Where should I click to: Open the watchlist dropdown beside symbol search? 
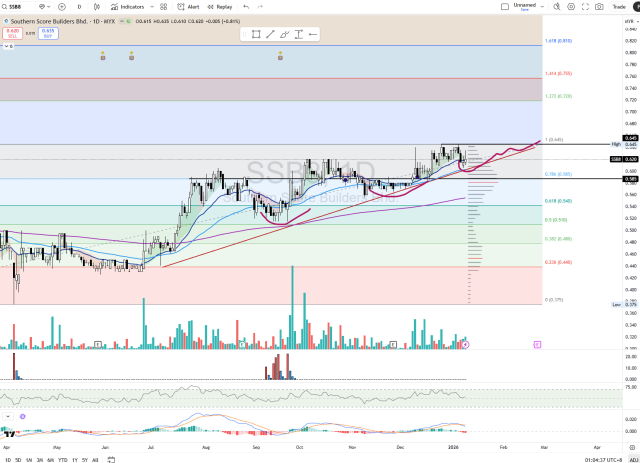click(x=44, y=7)
